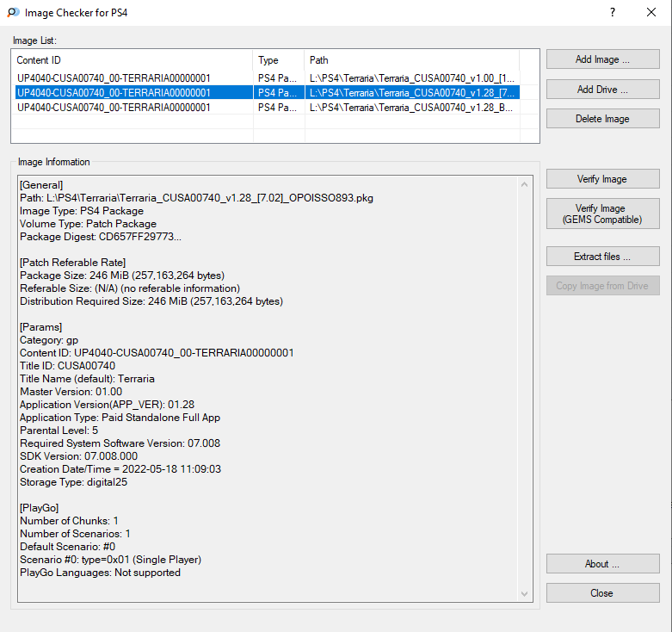
Task: Click the Verify Image button
Action: pos(602,179)
